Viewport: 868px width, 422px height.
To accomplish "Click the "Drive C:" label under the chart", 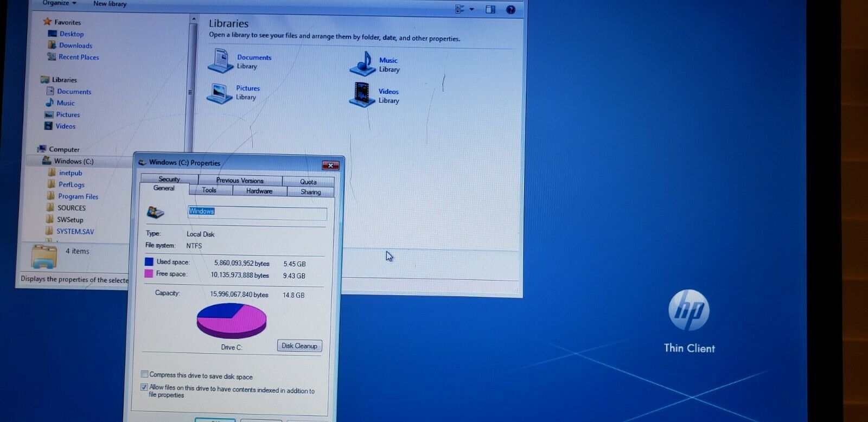I will tap(232, 347).
